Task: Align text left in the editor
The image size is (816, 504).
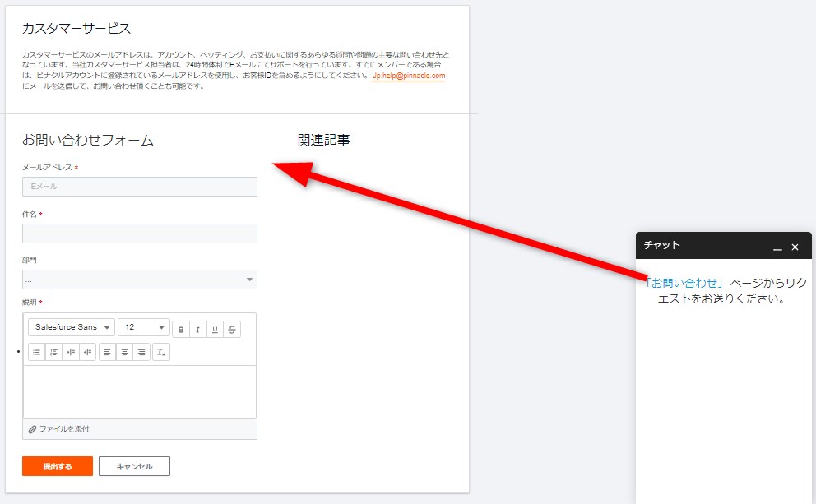Action: tap(107, 352)
